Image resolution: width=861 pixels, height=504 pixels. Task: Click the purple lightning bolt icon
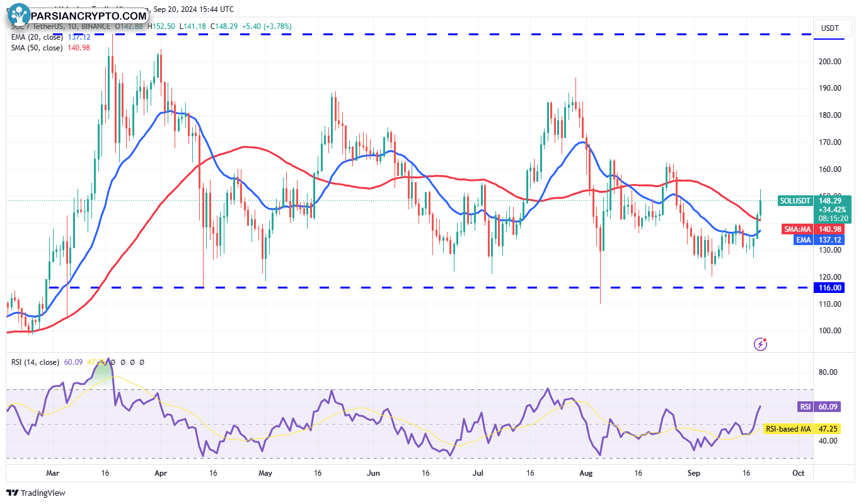[x=761, y=344]
